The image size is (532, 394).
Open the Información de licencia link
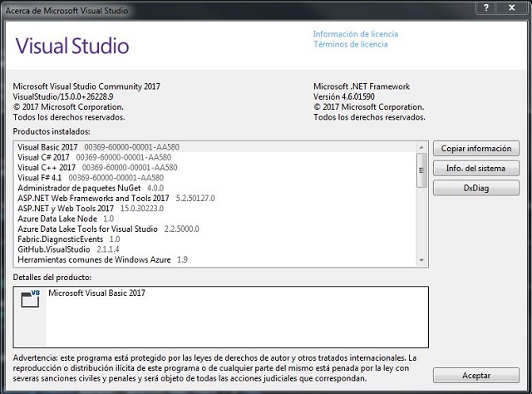point(355,34)
